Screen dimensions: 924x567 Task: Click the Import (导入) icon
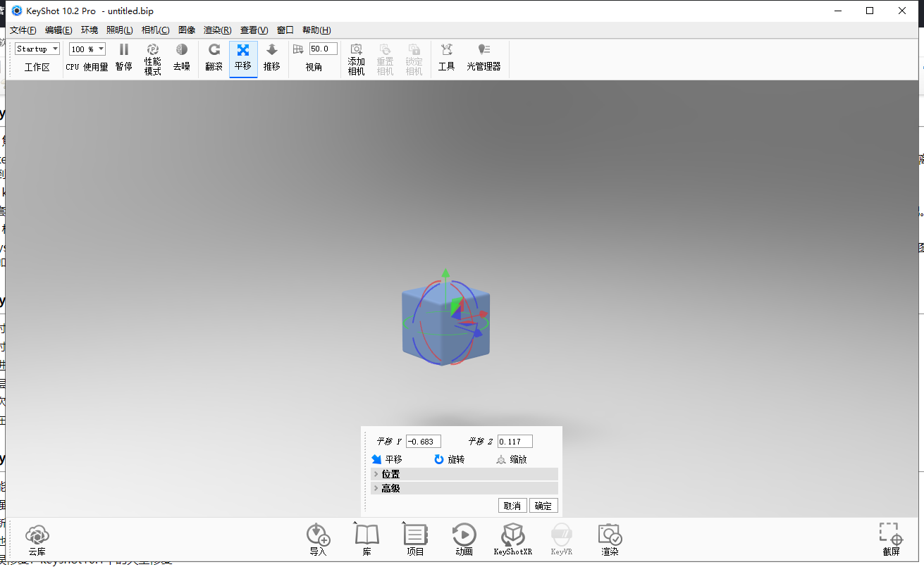319,534
